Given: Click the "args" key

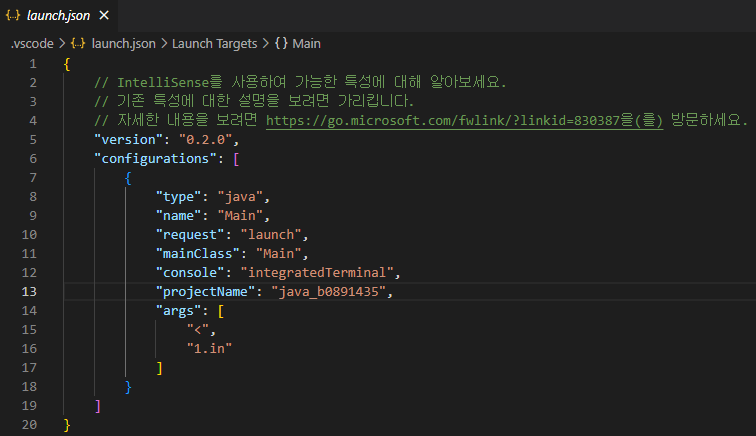Looking at the screenshot, I should tap(178, 311).
